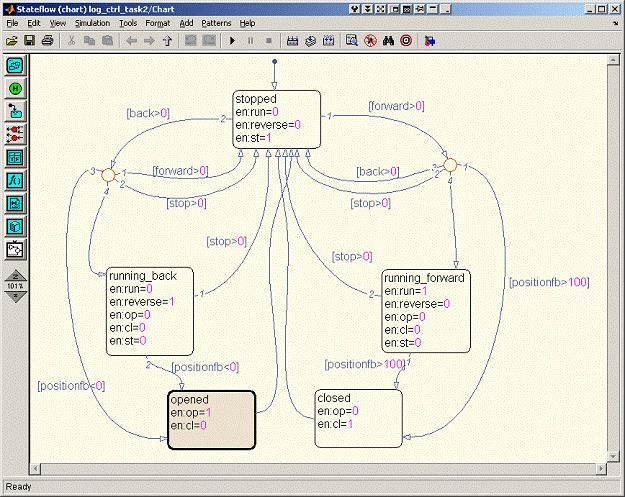Image resolution: width=625 pixels, height=497 pixels.
Task: Select the Default Transition tool
Action: 15,111
